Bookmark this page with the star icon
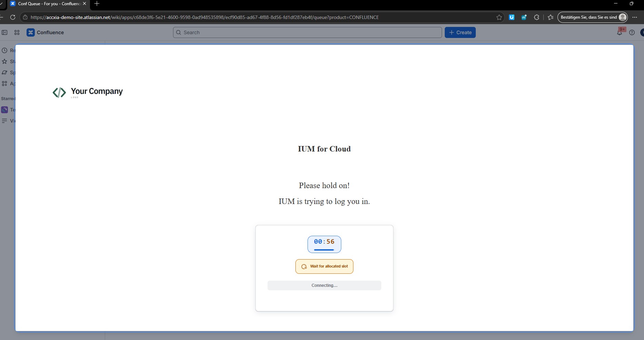This screenshot has width=644, height=340. pos(499,17)
